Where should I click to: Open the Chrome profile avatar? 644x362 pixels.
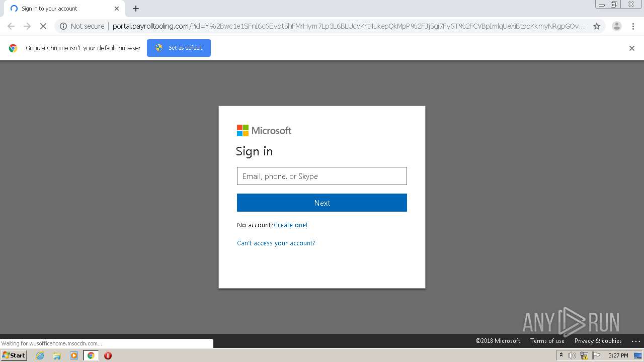click(616, 26)
